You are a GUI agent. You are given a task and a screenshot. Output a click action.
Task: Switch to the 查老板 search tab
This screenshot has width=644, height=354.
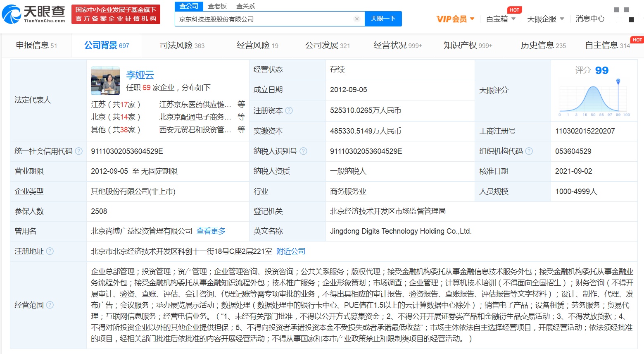point(217,6)
